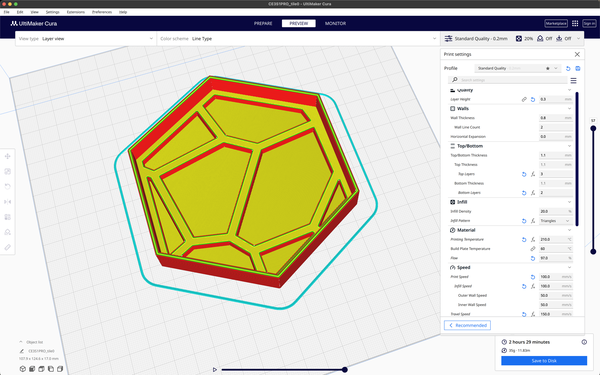Click the formula icon next to Printing Temperature
This screenshot has width=600, height=375.
point(533,240)
